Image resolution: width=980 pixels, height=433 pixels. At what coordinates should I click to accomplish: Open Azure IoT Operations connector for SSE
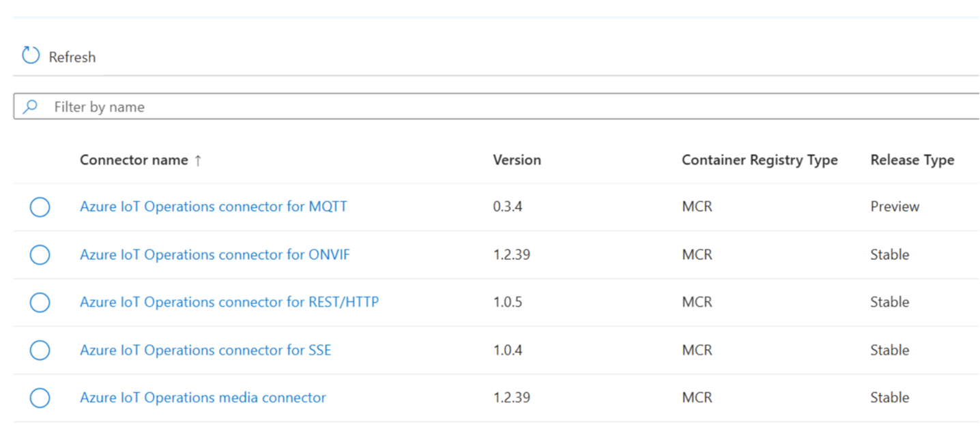click(205, 350)
